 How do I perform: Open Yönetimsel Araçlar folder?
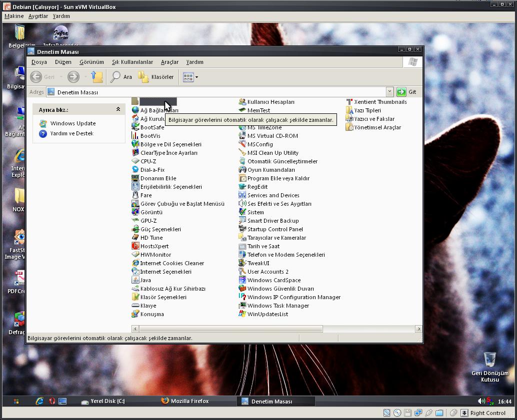tap(373, 127)
